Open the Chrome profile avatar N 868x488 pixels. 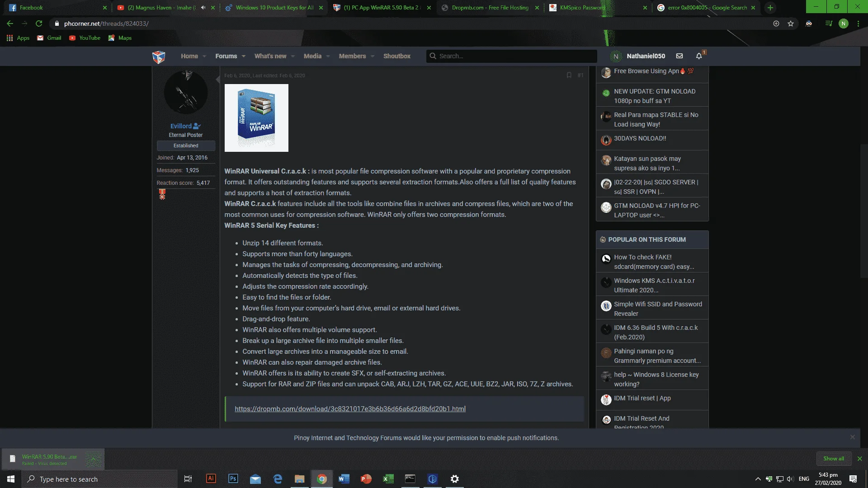click(x=843, y=23)
